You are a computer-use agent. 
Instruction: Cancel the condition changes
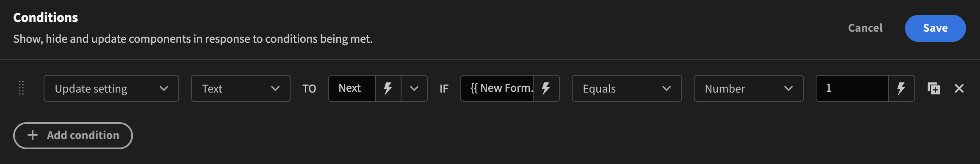[x=865, y=28]
